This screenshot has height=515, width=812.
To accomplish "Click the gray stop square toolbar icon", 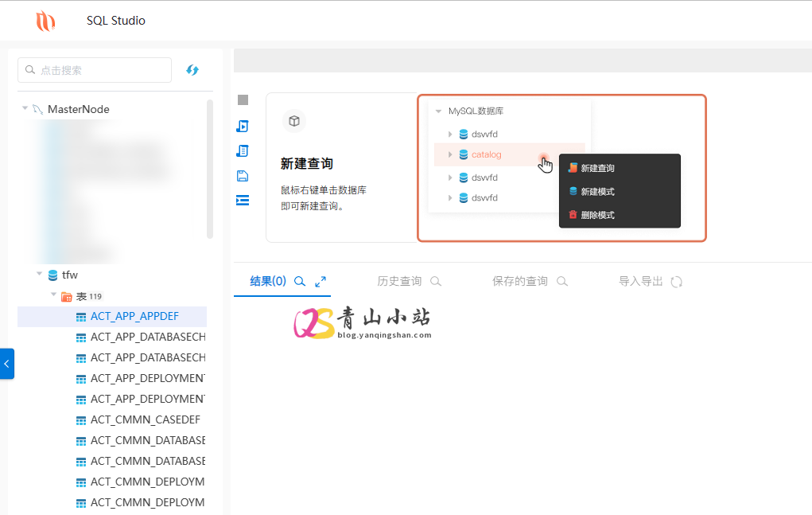I will coord(243,100).
